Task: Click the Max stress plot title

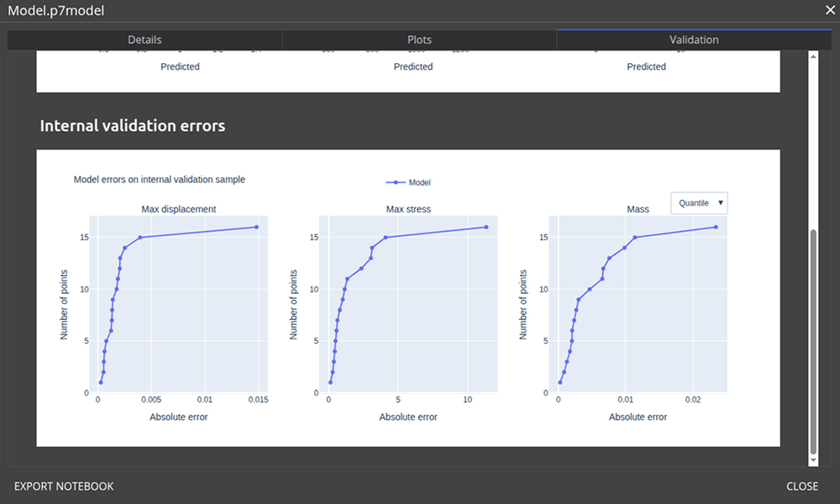Action: (x=407, y=209)
